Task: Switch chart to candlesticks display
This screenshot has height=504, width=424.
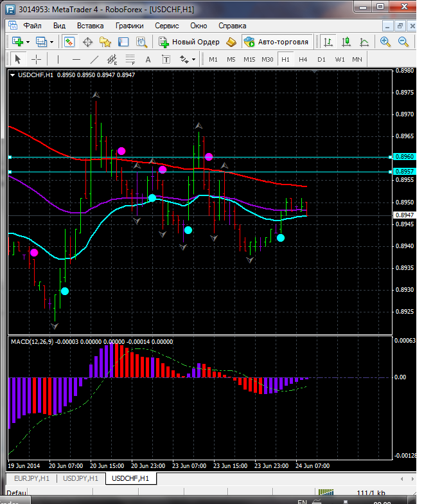Action: 346,42
